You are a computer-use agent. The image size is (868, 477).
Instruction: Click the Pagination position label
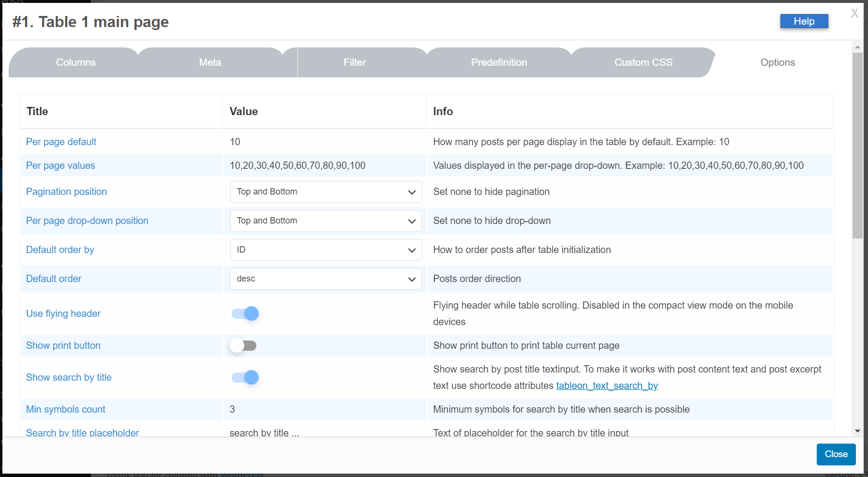pyautogui.click(x=66, y=192)
